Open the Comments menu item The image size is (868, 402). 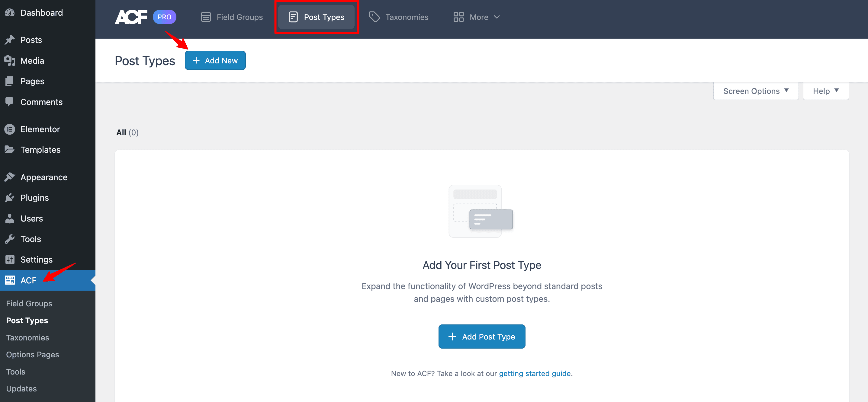(47, 102)
